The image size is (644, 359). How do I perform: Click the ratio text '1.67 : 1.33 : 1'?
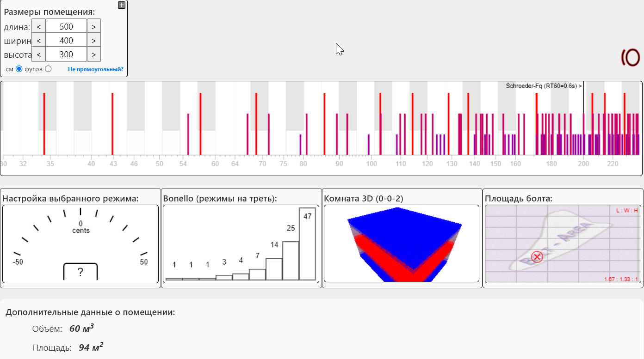click(621, 279)
